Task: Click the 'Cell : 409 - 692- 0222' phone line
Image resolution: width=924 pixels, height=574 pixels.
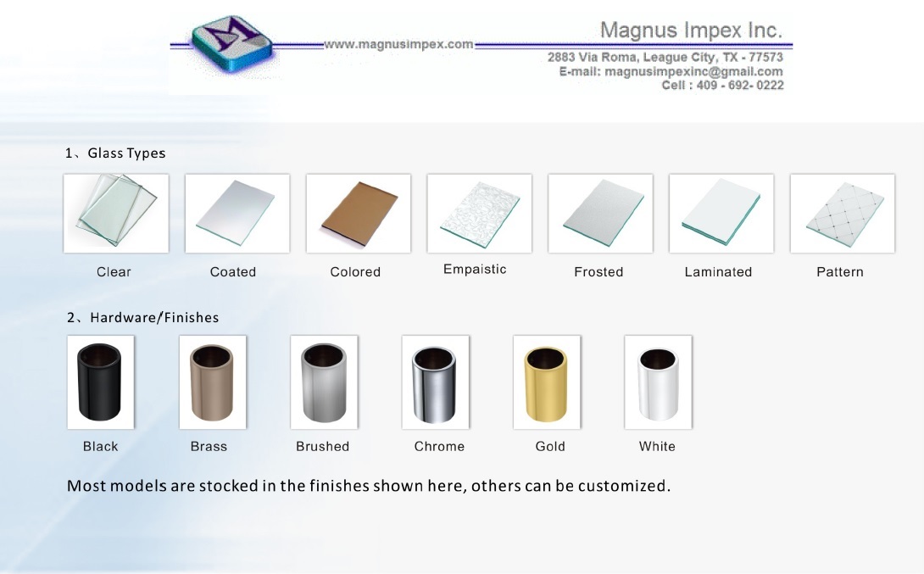Action: click(722, 86)
